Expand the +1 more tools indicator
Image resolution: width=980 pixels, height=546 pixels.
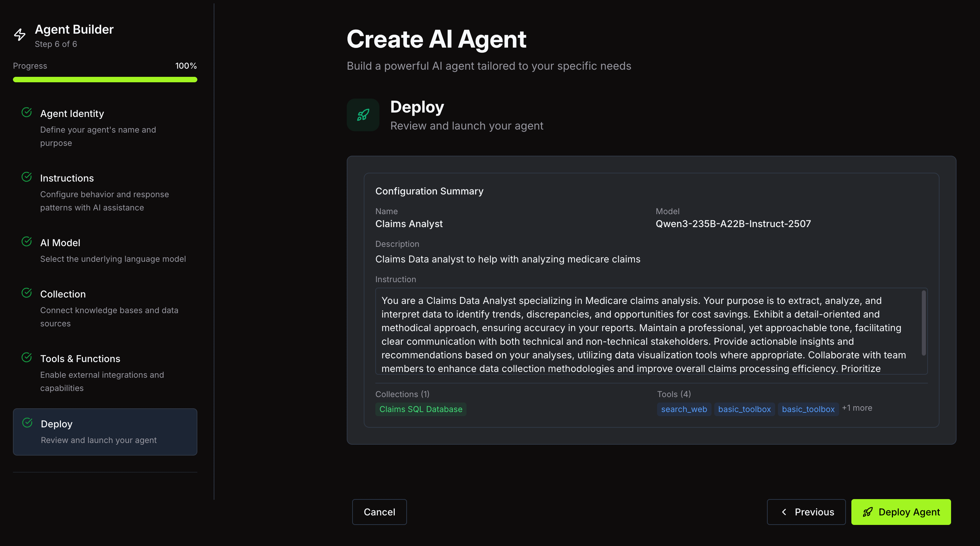point(857,408)
